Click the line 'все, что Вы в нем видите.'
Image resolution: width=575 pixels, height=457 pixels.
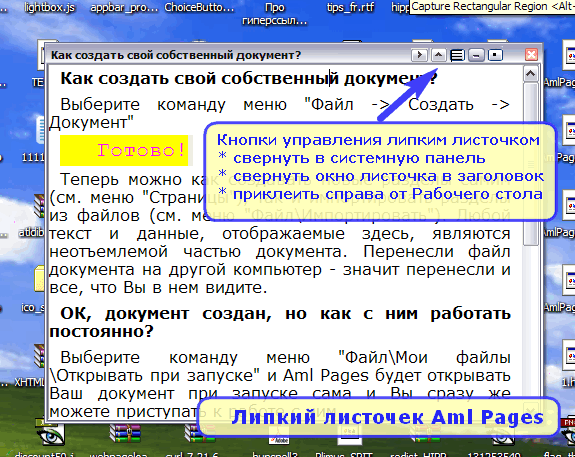pyautogui.click(x=158, y=288)
